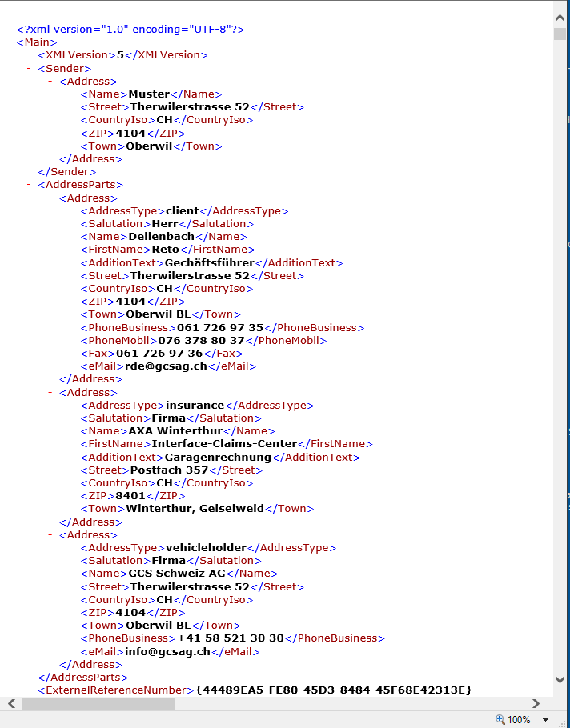Collapse the Address node containing AddressType vehicleholder
Screen dimensions: 570x728
(51, 535)
